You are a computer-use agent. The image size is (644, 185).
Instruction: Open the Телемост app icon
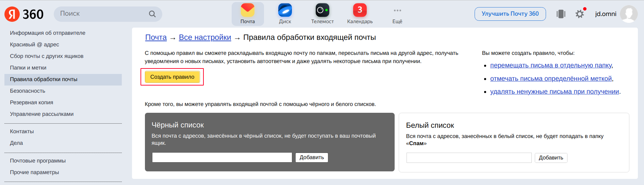click(x=322, y=14)
